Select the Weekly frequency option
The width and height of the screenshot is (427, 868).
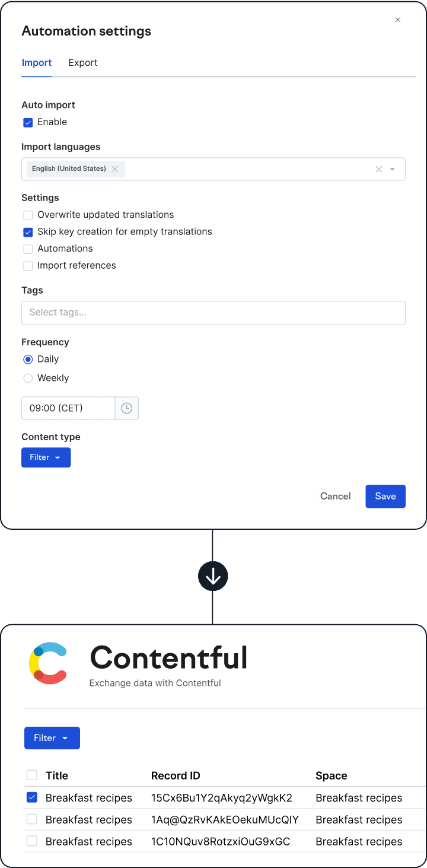click(x=28, y=379)
